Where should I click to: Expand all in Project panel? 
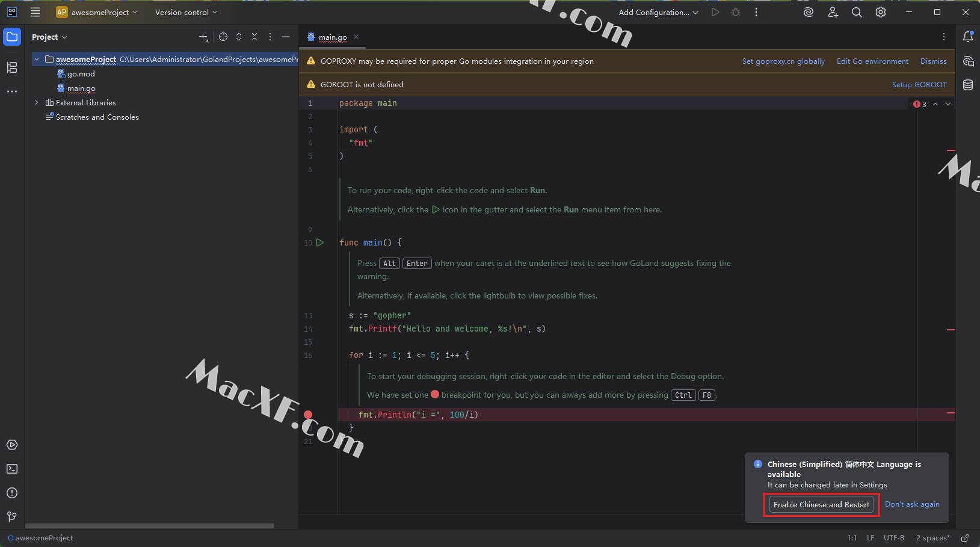pyautogui.click(x=239, y=37)
